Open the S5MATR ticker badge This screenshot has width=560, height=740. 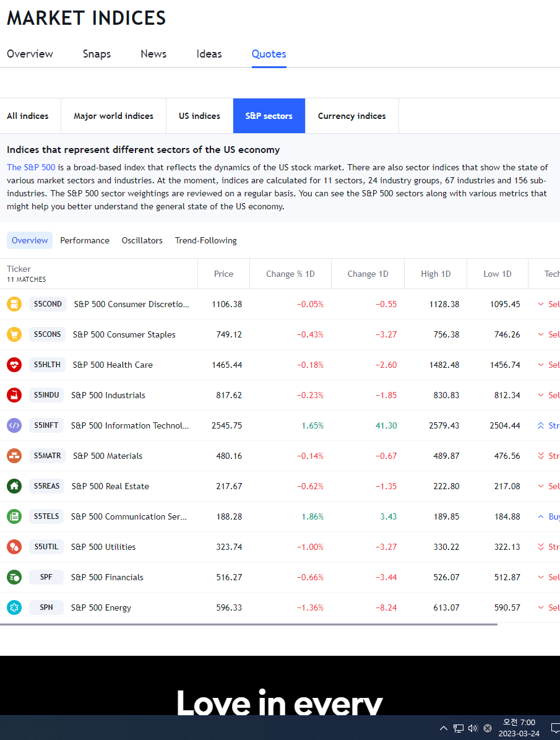(47, 456)
